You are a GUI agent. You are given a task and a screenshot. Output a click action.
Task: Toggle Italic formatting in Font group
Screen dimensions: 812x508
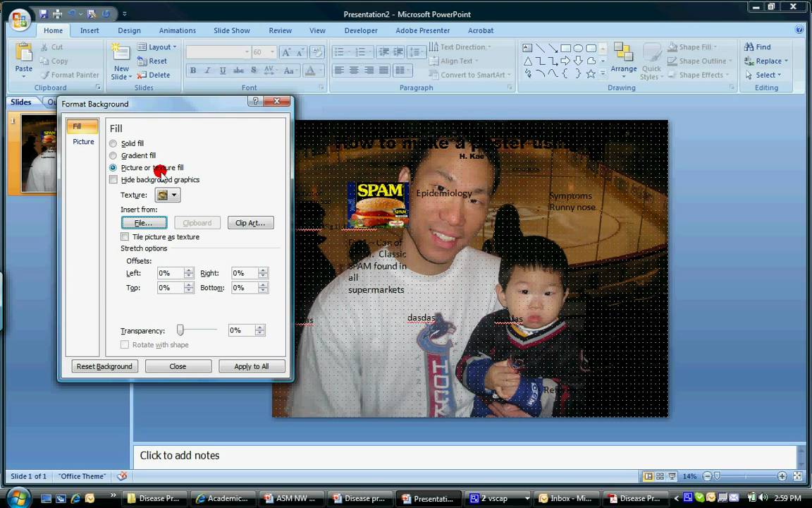pos(208,70)
